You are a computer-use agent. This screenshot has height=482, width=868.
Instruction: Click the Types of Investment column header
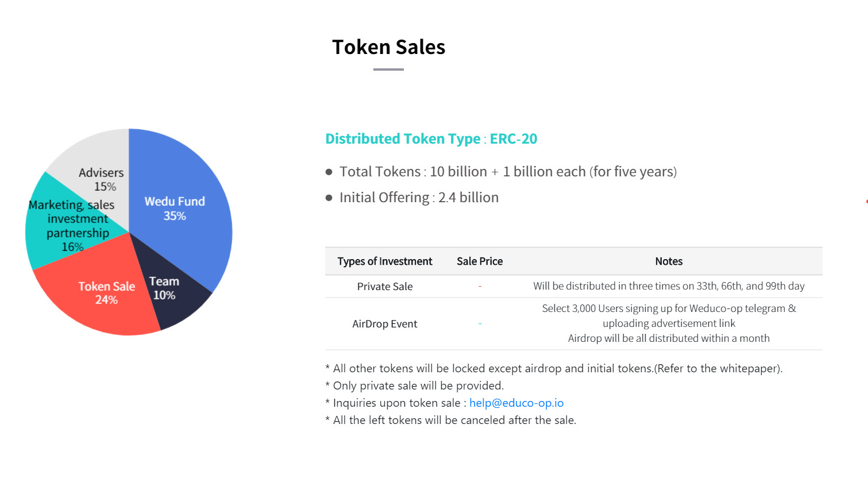click(385, 261)
